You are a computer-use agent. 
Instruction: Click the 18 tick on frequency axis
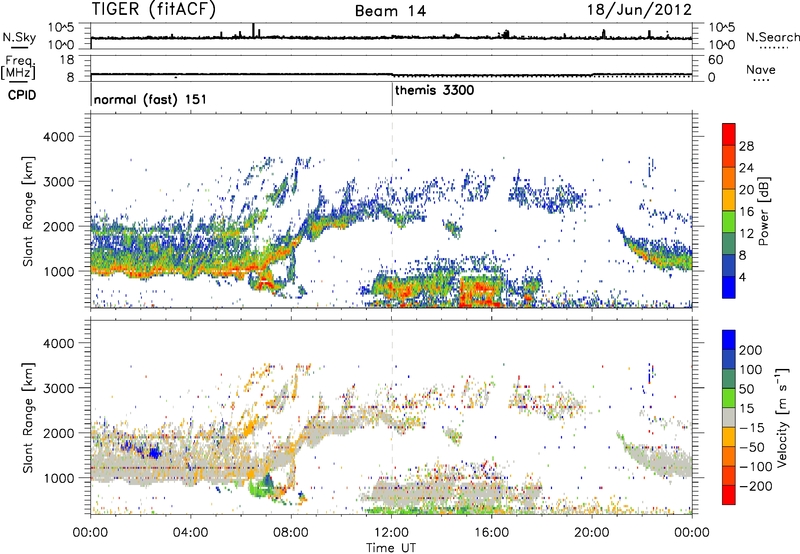point(67,60)
